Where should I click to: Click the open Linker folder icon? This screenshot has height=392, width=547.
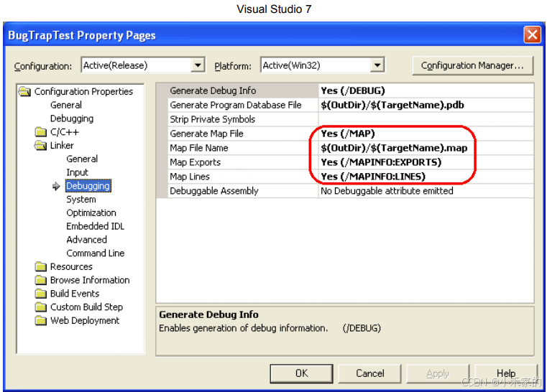pyautogui.click(x=40, y=145)
